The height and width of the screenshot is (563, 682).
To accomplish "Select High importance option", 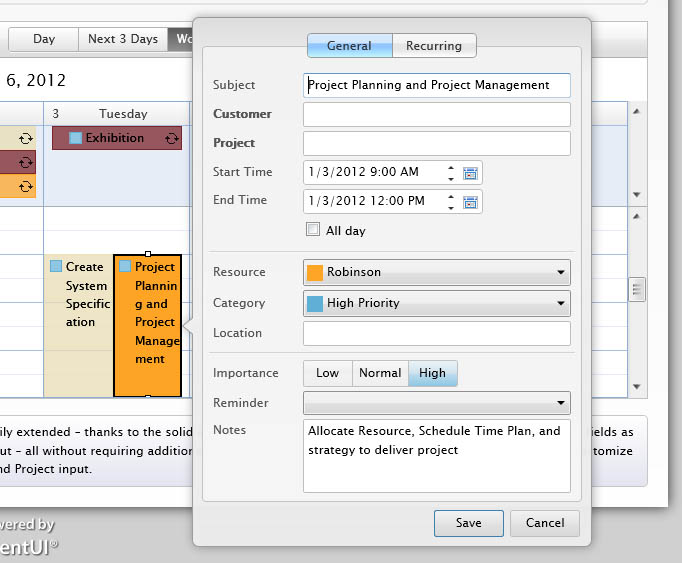I will coord(433,373).
